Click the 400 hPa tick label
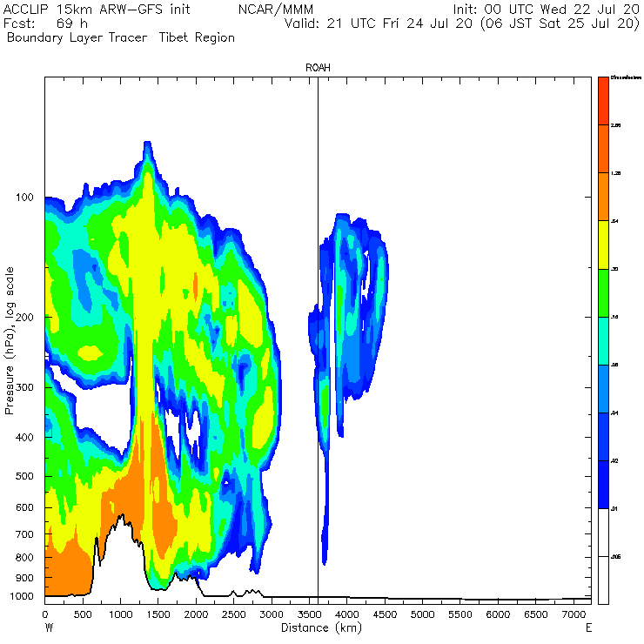The height and width of the screenshot is (644, 644). tap(24, 438)
